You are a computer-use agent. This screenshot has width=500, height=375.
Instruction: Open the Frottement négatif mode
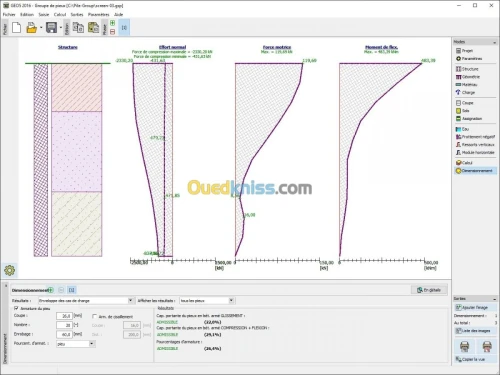coord(475,137)
